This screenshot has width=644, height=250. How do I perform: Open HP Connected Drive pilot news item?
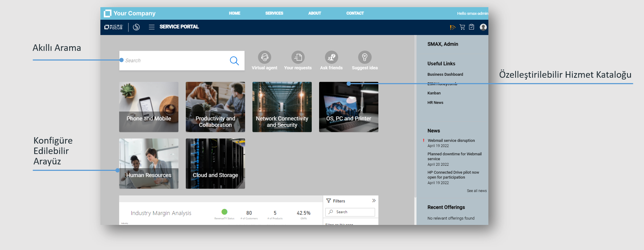click(453, 175)
